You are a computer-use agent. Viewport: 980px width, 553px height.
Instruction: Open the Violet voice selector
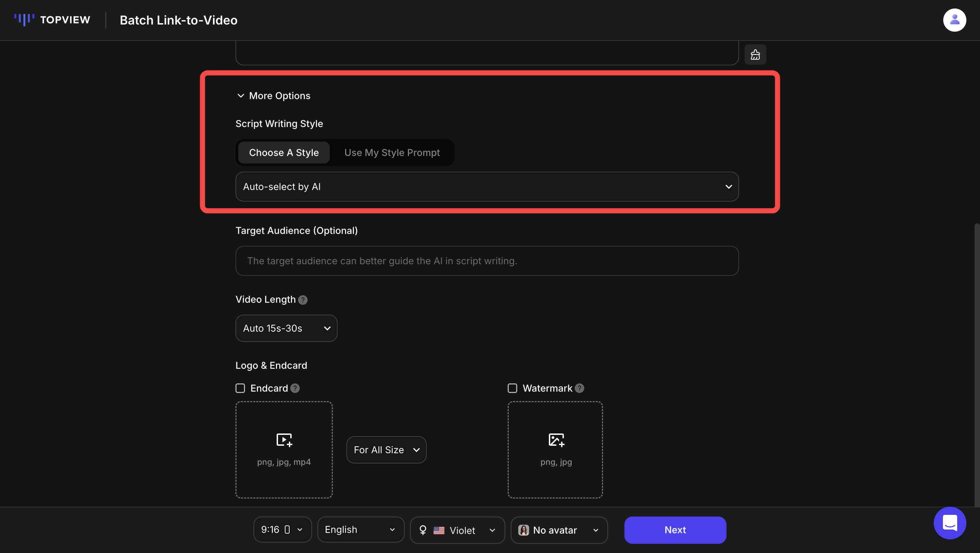457,530
